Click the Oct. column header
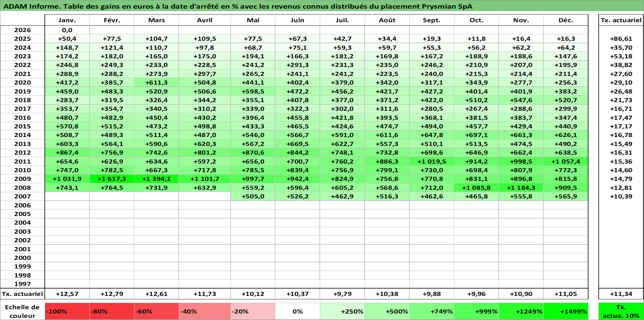The height and width of the screenshot is (320, 644). pos(476,20)
